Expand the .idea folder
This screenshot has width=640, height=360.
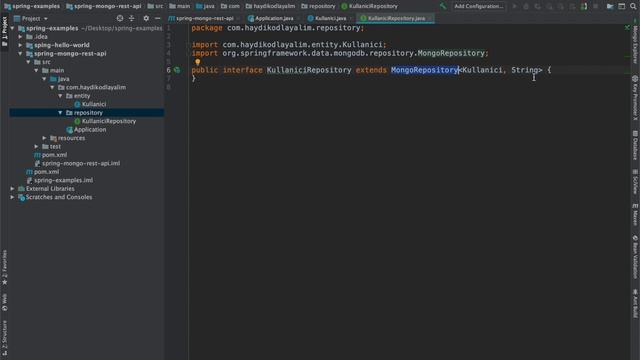tap(20, 37)
